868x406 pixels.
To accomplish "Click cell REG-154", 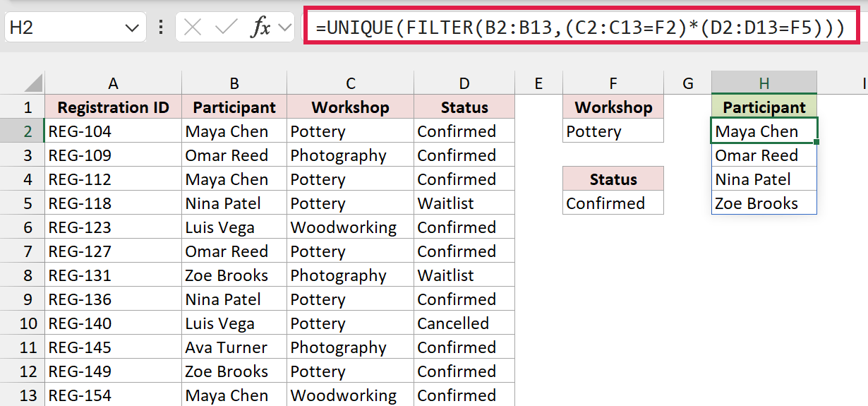I will 113,395.
